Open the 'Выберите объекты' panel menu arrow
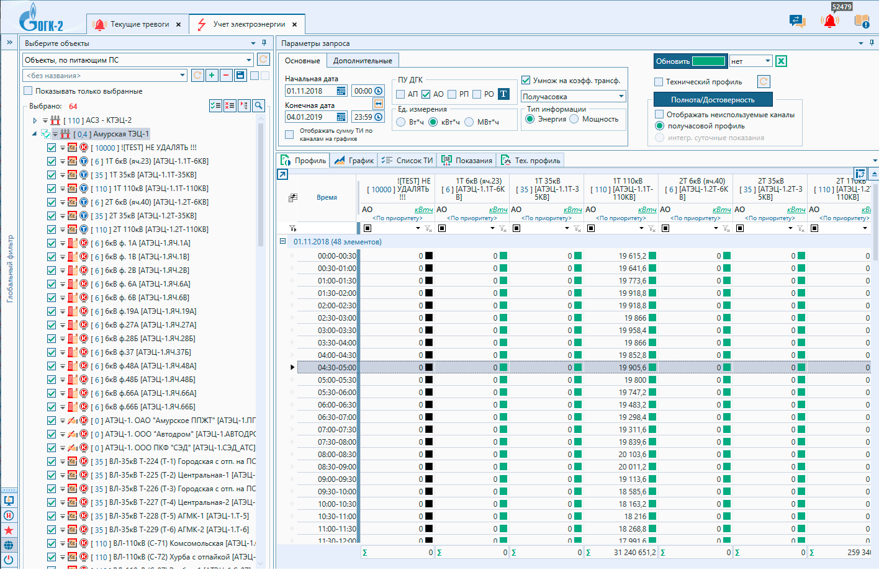This screenshot has height=588, width=879. point(253,43)
